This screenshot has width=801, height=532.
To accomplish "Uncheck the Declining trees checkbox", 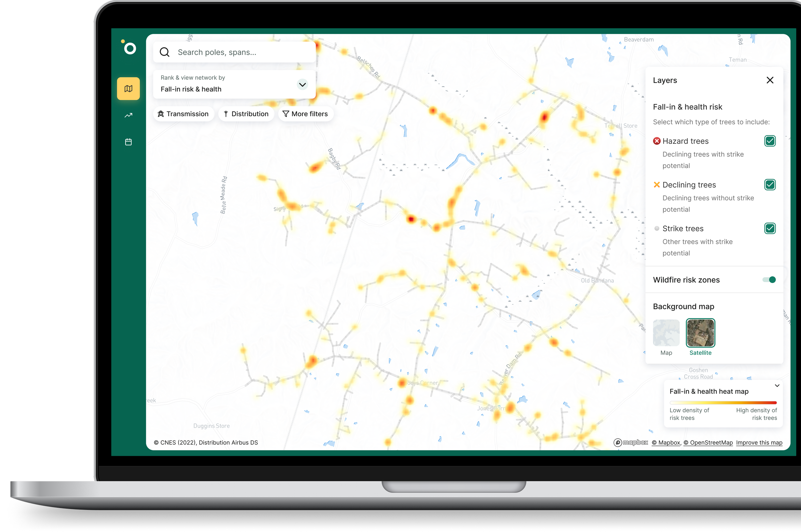I will 770,185.
